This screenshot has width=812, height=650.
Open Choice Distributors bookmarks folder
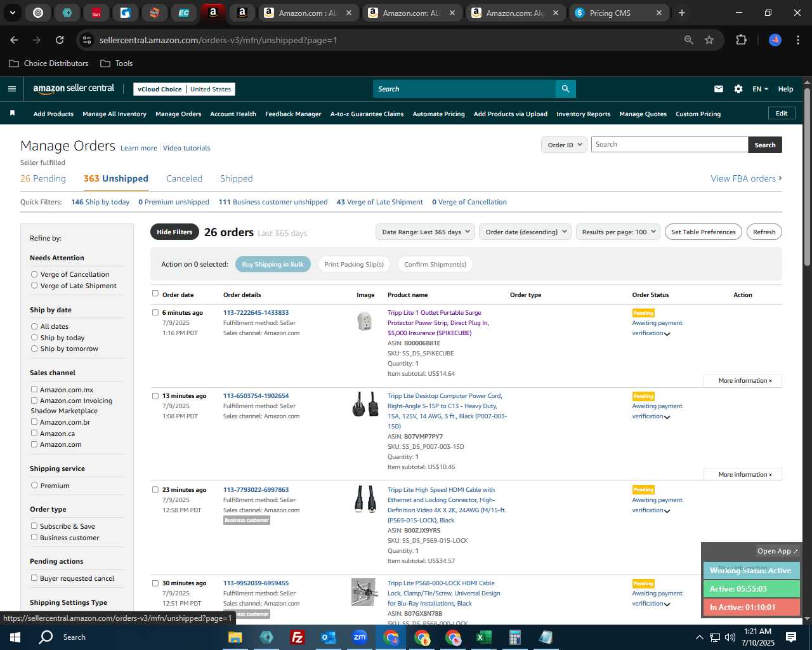click(x=49, y=63)
